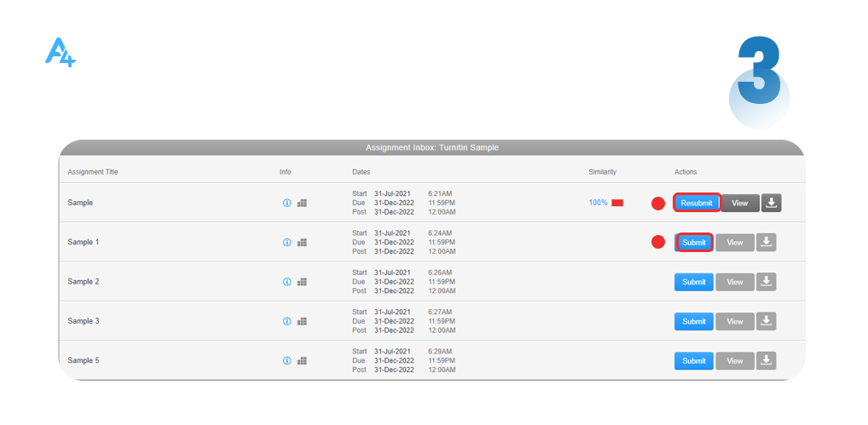Select the assignment title Sample 3
Screen dimensions: 868x425
point(84,321)
